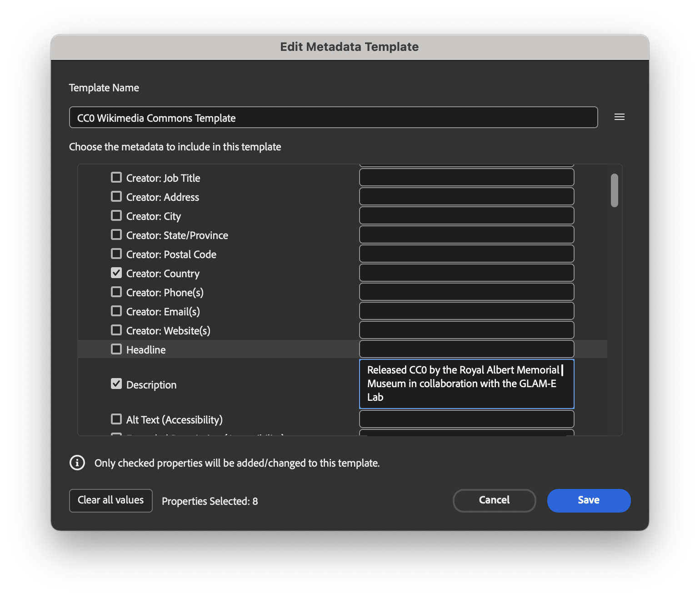Select the Creator: City value field
700x598 pixels.
click(466, 215)
